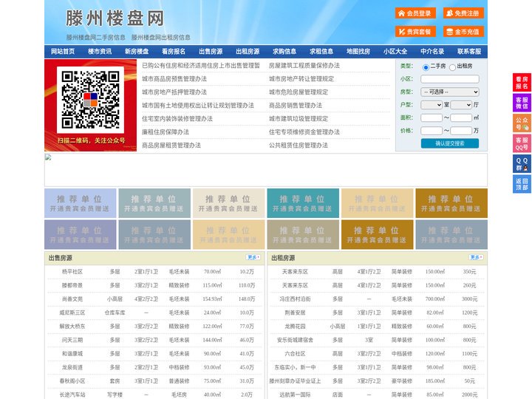
Task: Click the blue QQ群 sidebar icon
Action: click(522, 164)
